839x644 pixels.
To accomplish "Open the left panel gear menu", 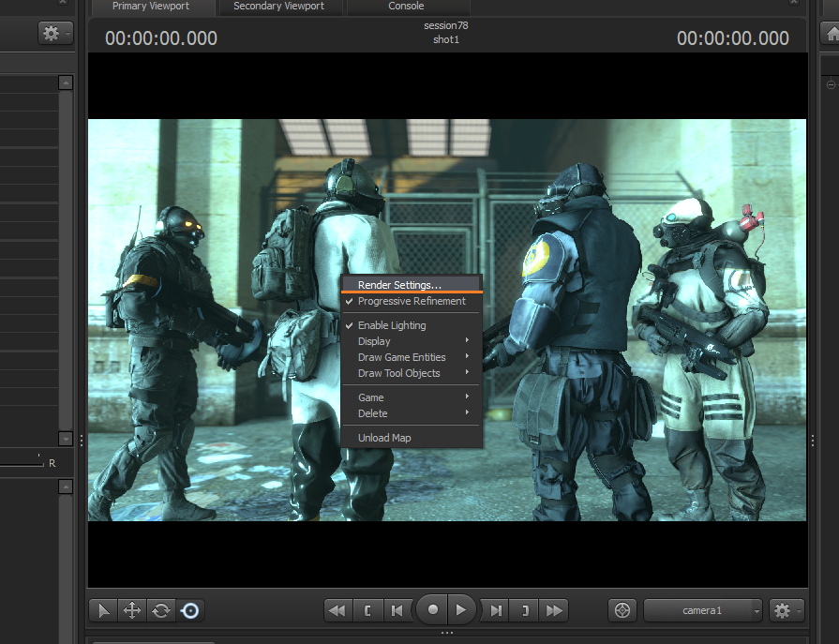I will pos(55,33).
